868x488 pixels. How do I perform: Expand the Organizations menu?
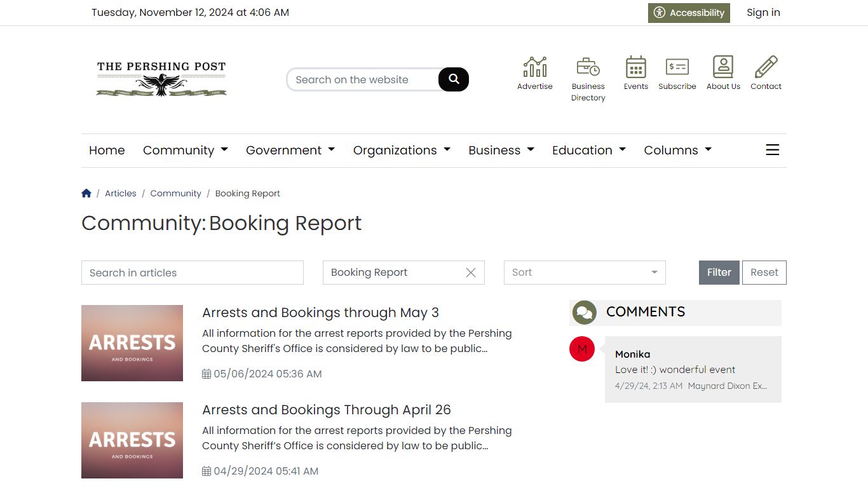[402, 151]
